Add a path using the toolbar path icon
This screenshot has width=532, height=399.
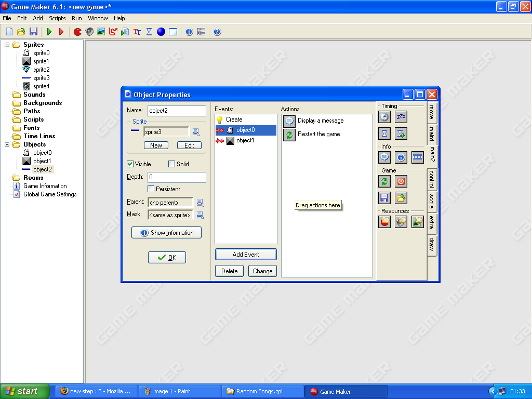click(x=113, y=32)
